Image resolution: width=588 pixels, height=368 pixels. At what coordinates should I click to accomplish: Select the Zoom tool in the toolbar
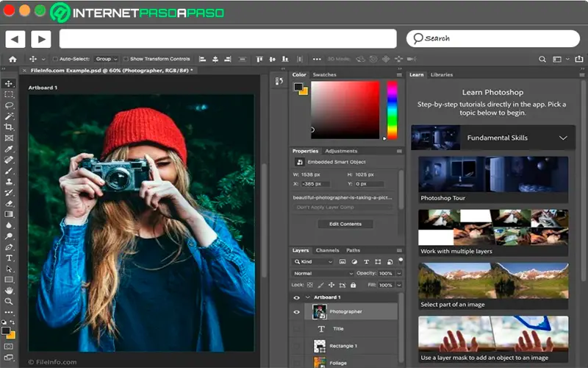tap(10, 301)
